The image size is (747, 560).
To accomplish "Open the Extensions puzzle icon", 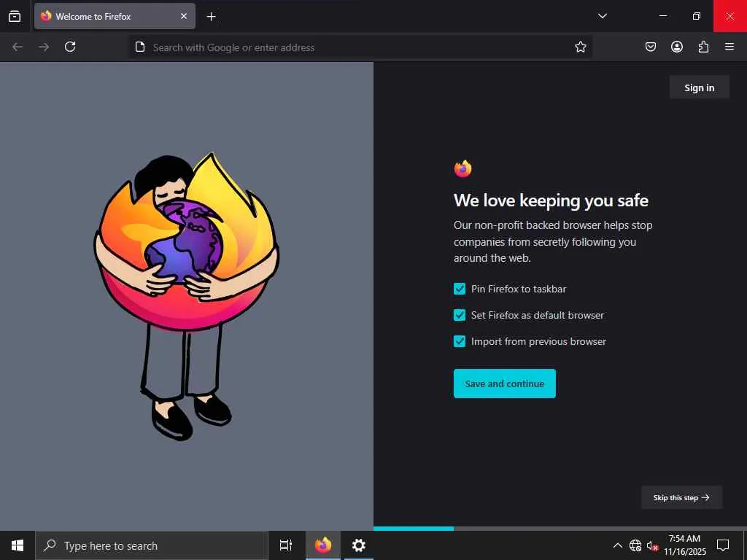I will point(703,47).
